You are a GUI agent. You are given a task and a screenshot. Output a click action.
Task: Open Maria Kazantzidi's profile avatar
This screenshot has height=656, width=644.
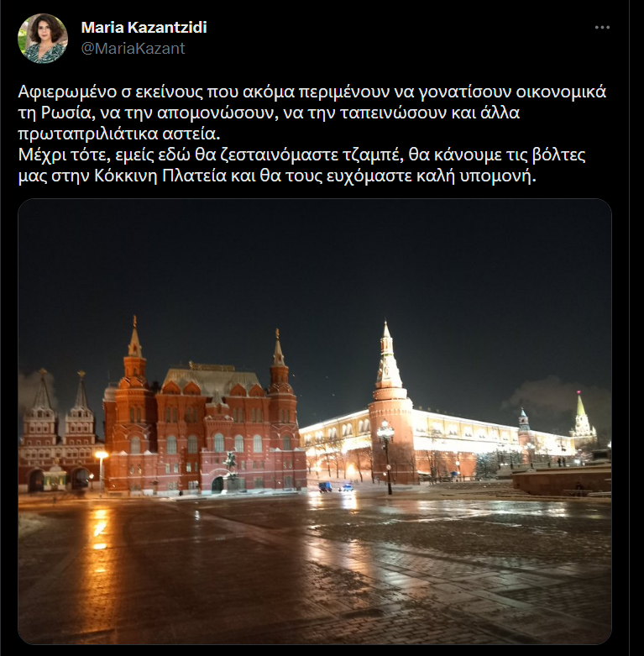(43, 39)
